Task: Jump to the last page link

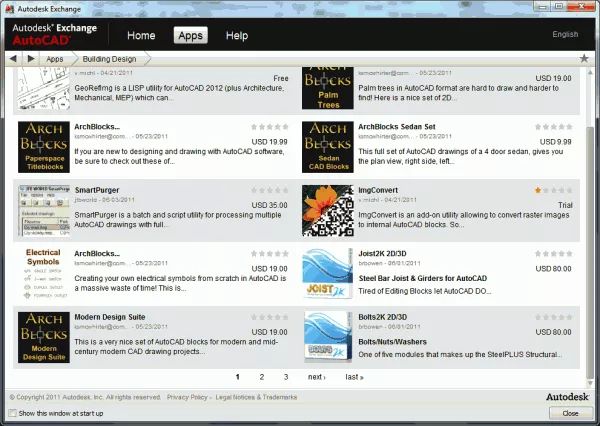Action: click(354, 377)
